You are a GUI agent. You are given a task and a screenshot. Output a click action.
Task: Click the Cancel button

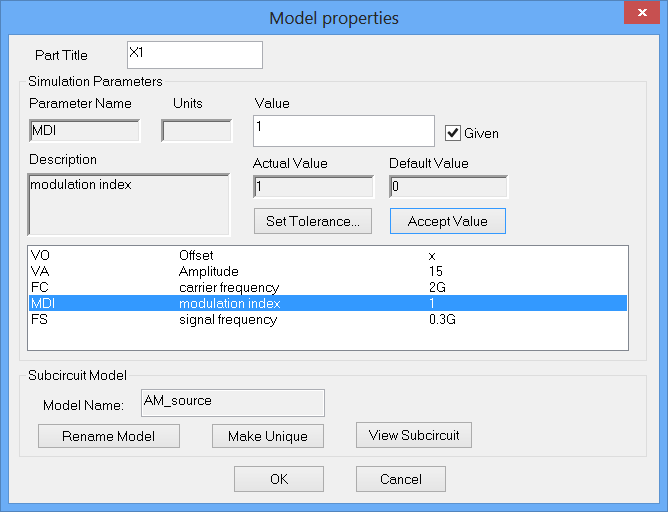pos(400,479)
